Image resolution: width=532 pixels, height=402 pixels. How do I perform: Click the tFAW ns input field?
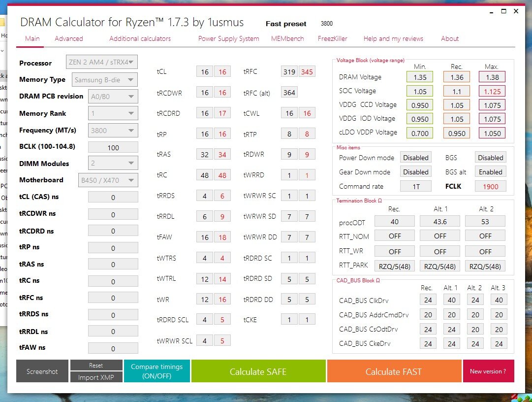(x=113, y=348)
